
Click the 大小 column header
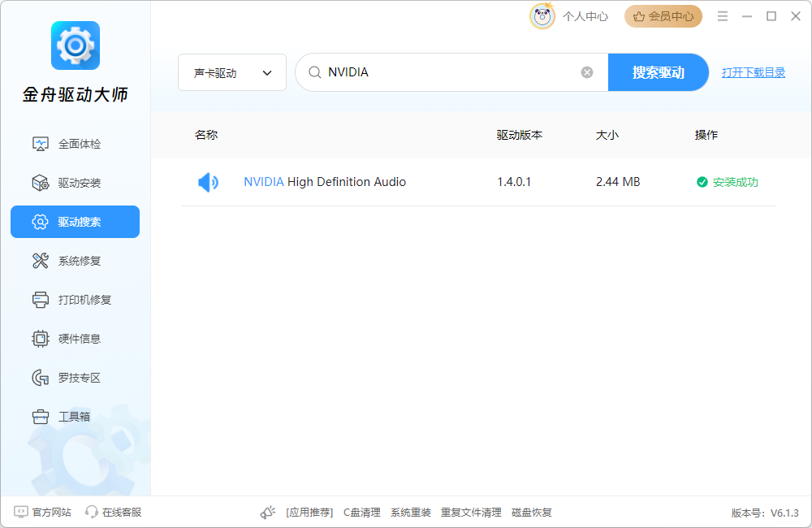[x=607, y=135]
